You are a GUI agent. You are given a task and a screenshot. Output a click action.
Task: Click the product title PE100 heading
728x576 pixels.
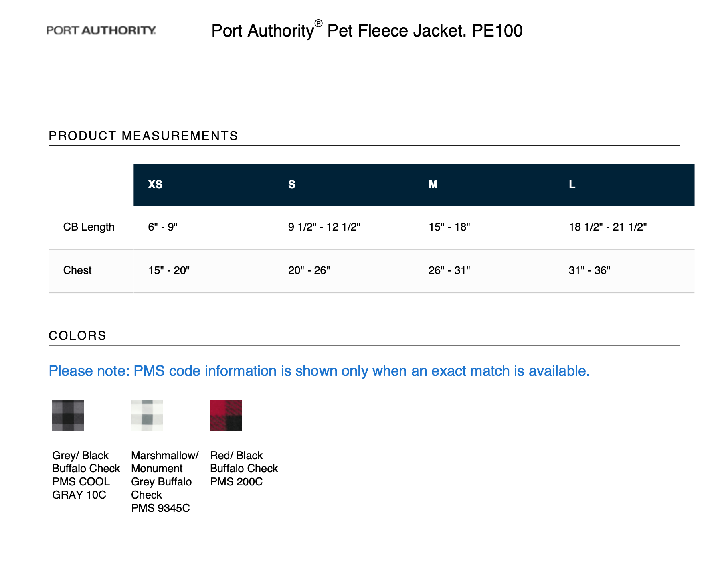click(x=366, y=31)
